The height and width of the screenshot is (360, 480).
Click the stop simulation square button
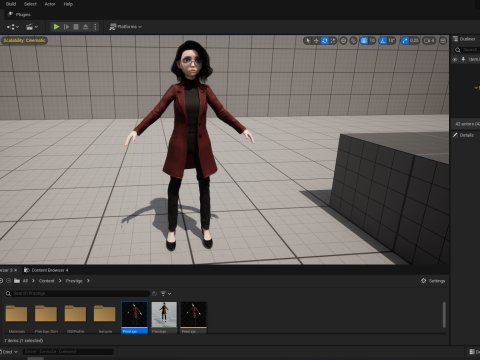pos(76,27)
